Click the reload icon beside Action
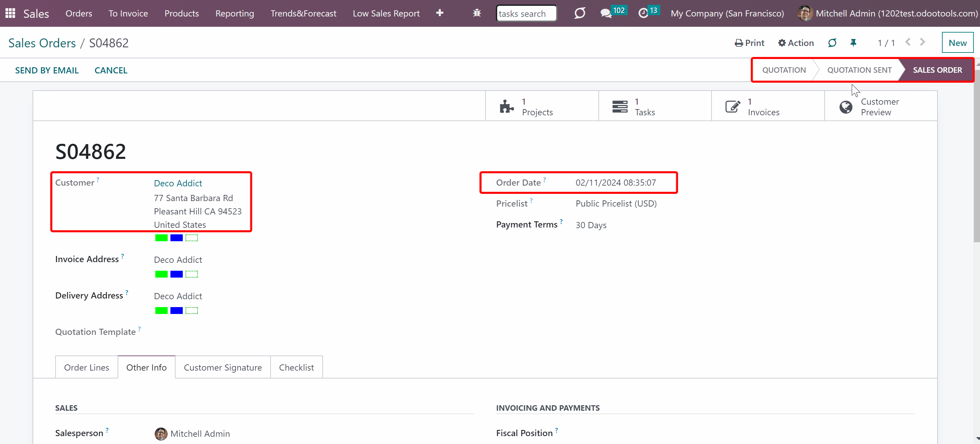 832,43
